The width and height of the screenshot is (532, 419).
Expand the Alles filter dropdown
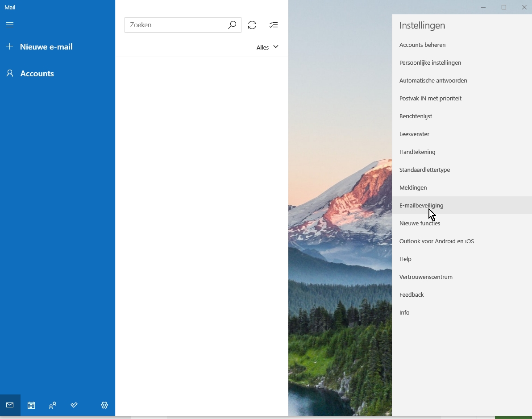coord(267,47)
